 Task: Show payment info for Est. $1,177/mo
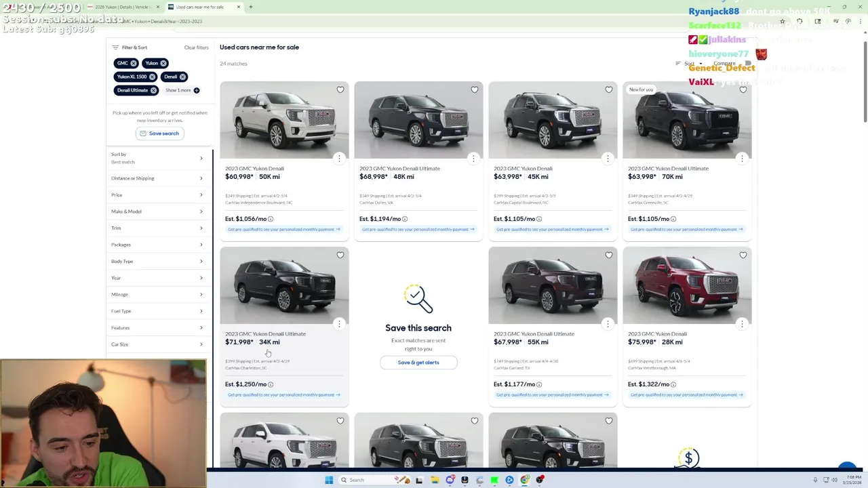point(539,384)
